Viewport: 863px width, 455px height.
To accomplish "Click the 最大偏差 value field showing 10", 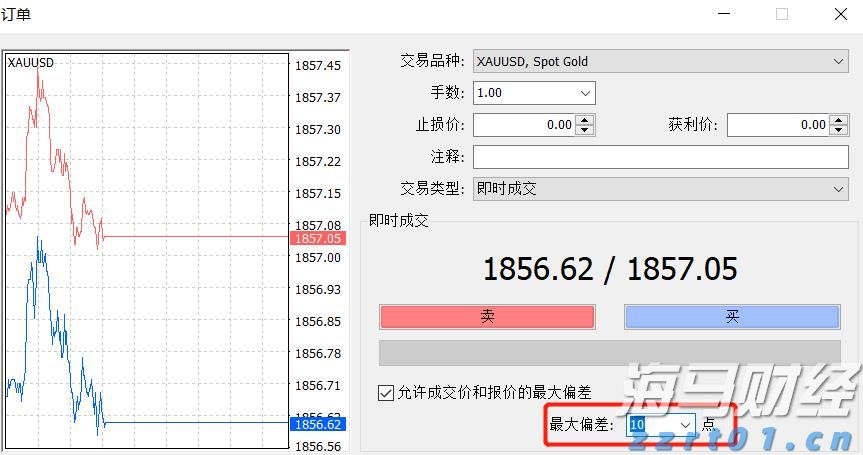I will [650, 425].
